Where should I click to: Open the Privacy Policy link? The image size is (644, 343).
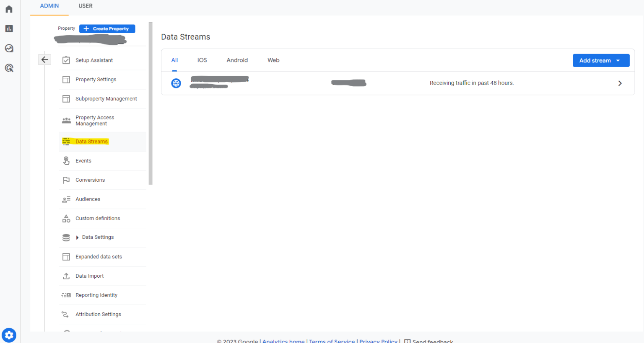click(x=378, y=341)
